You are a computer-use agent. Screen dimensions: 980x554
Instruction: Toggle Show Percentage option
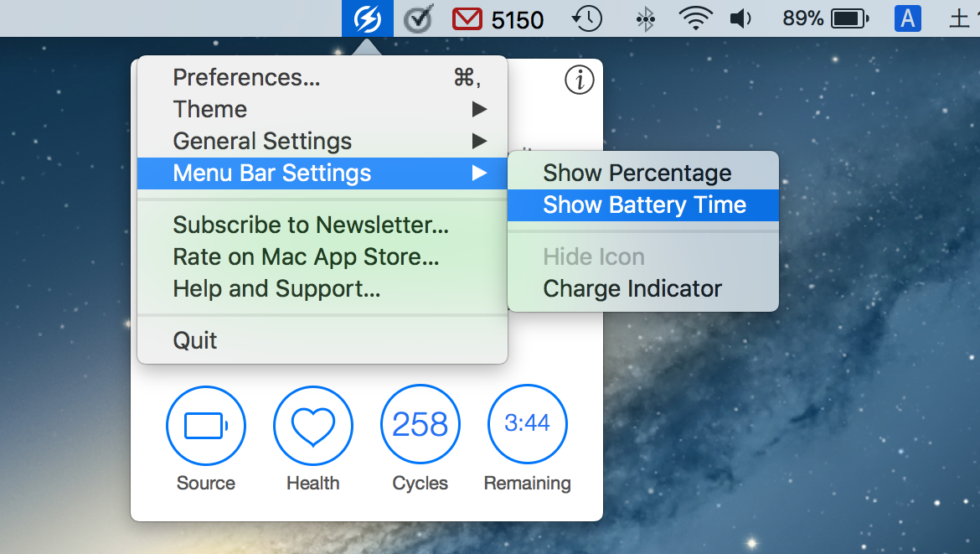pyautogui.click(x=637, y=173)
